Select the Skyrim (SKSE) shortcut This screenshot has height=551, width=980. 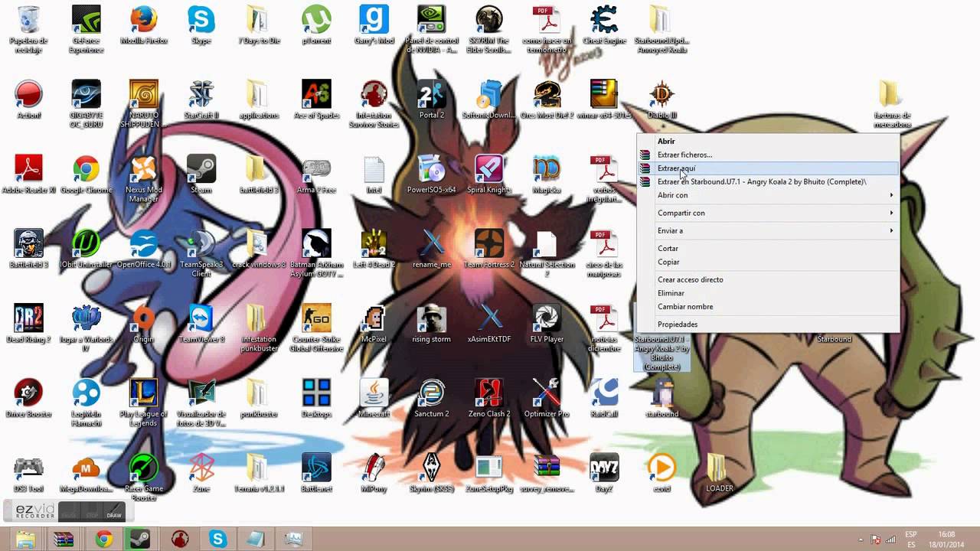tap(431, 473)
